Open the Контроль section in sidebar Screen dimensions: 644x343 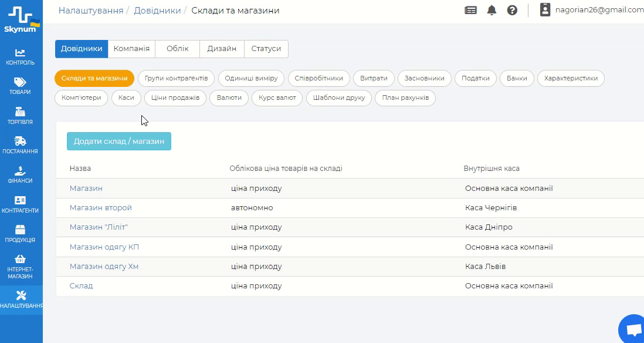point(21,56)
